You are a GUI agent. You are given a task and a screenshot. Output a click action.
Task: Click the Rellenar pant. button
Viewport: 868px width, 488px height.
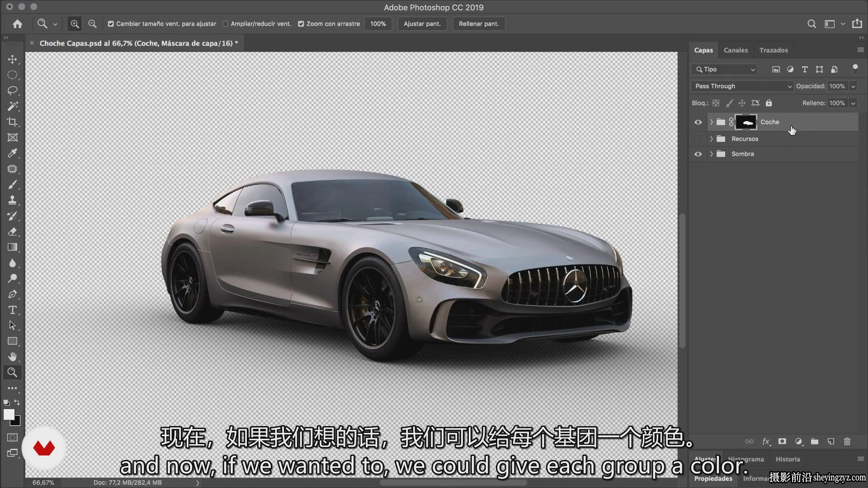(479, 24)
